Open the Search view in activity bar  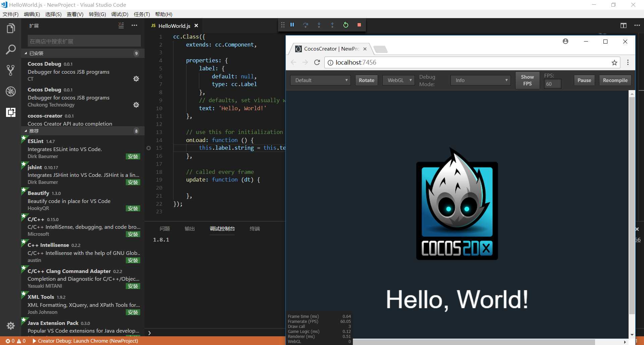tap(11, 50)
